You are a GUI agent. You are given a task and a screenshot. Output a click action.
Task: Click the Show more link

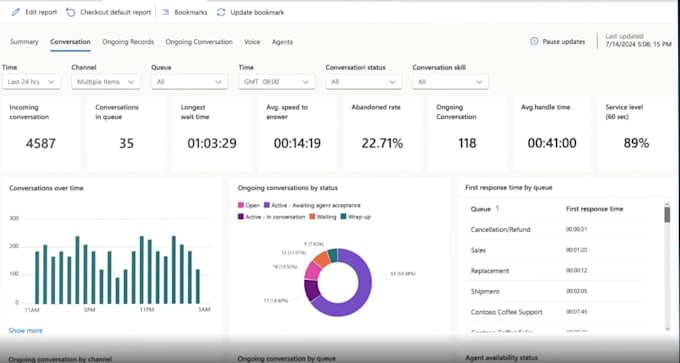coord(26,330)
